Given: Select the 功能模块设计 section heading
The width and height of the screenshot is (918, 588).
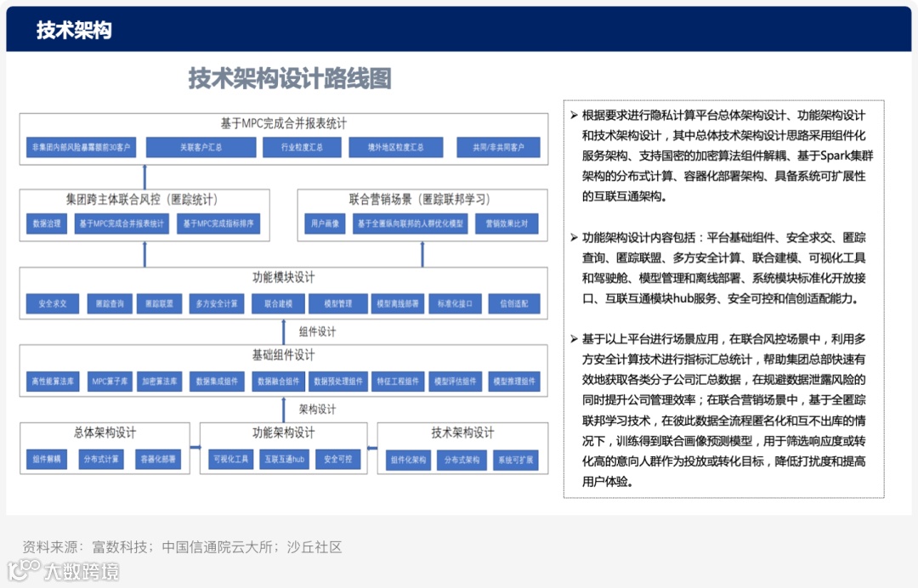Looking at the screenshot, I should pos(284,277).
